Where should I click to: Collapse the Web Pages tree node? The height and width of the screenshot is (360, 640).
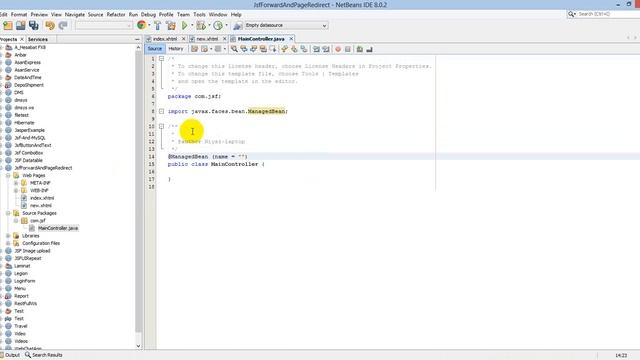[8, 175]
